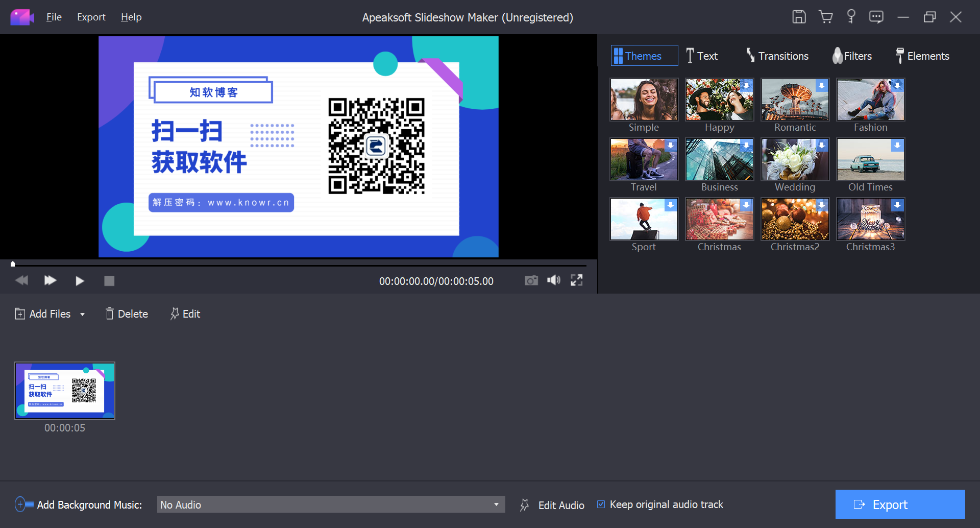Select the Old Times theme thumbnail

pyautogui.click(x=871, y=159)
